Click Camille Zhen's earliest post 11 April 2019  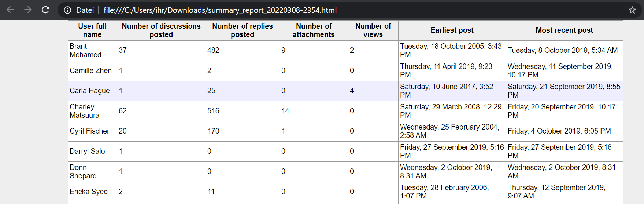(446, 71)
